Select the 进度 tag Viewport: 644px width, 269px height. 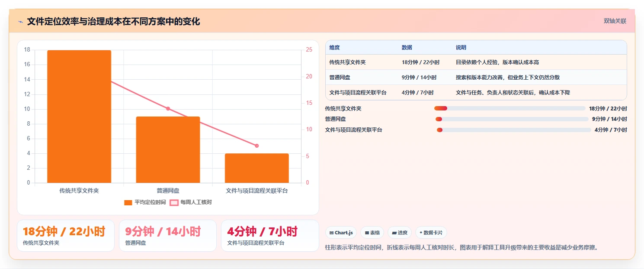pos(400,233)
